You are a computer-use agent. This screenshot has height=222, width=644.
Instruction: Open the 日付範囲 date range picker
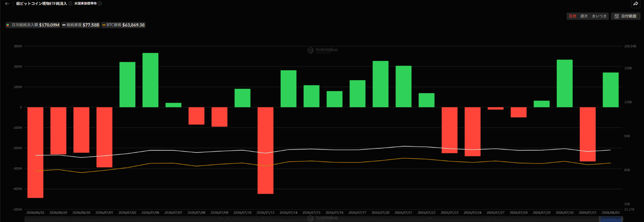[626, 16]
